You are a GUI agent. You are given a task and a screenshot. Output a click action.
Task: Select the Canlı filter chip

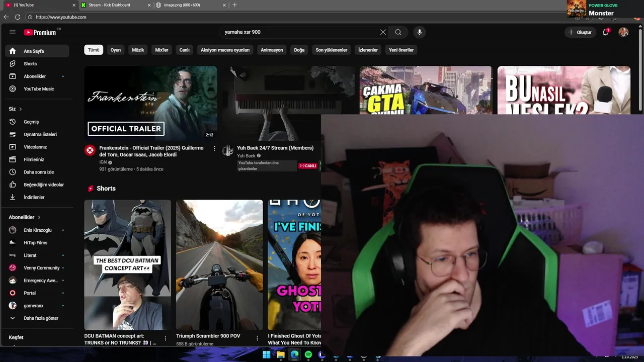tap(185, 50)
